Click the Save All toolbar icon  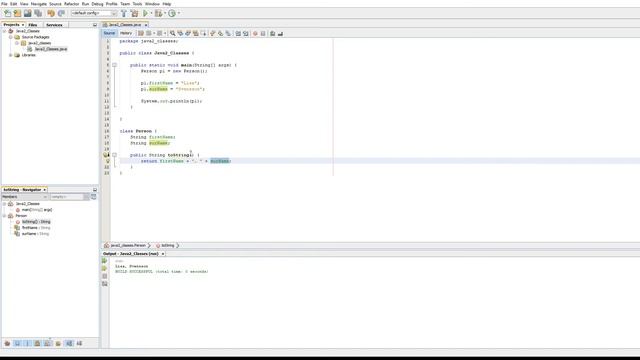click(38, 13)
